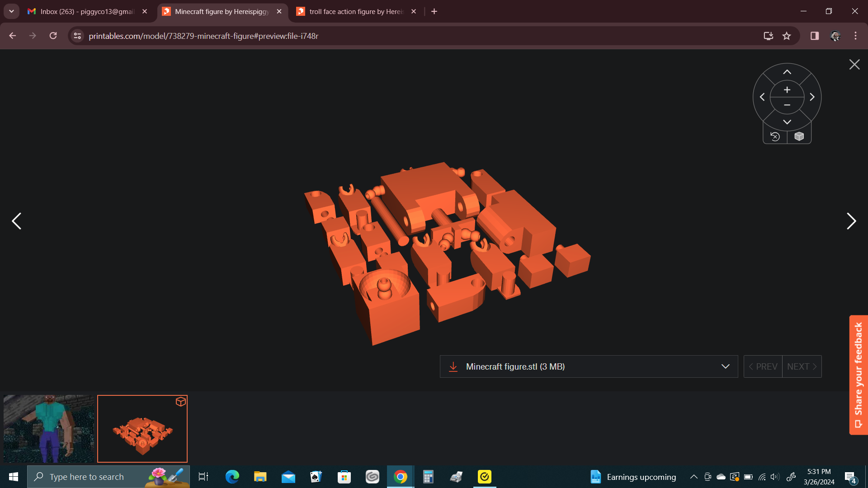Rotate the 3D view right
Viewport: 868px width, 488px height.
tap(812, 97)
